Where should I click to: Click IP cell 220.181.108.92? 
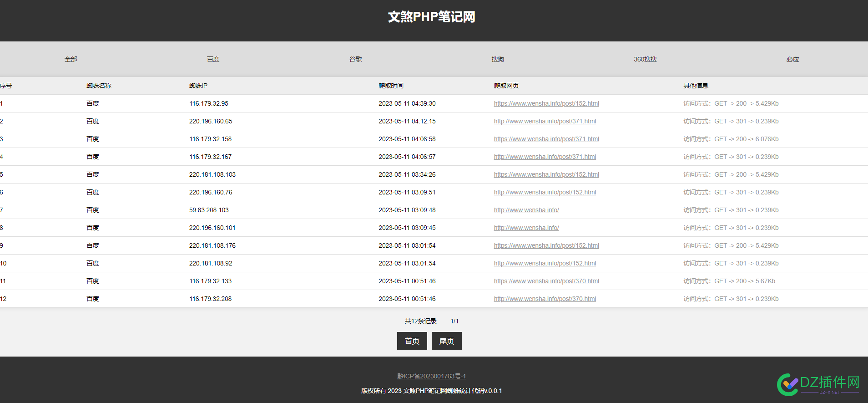point(211,263)
